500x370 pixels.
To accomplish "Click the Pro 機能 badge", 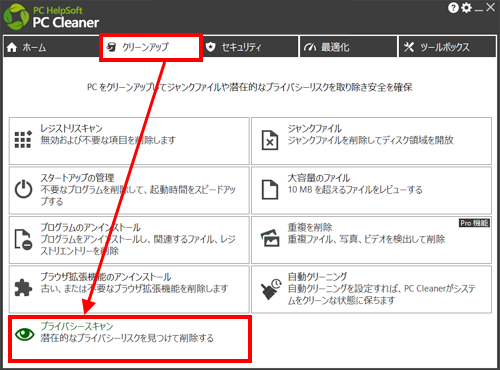I will pos(474,223).
